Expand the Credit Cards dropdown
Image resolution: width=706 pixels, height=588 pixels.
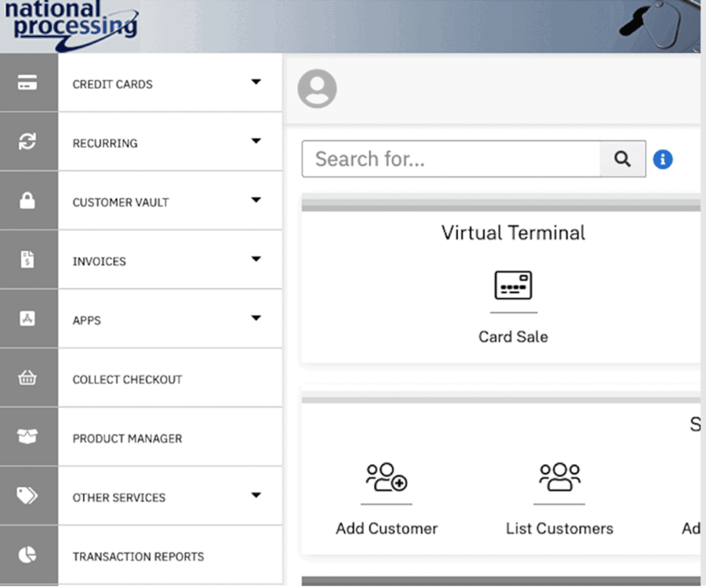(256, 82)
